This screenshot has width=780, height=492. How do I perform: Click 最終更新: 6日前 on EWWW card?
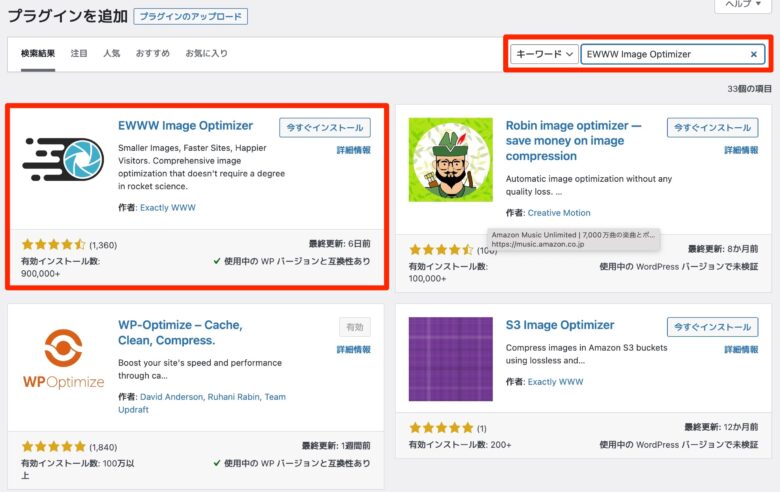(x=340, y=244)
